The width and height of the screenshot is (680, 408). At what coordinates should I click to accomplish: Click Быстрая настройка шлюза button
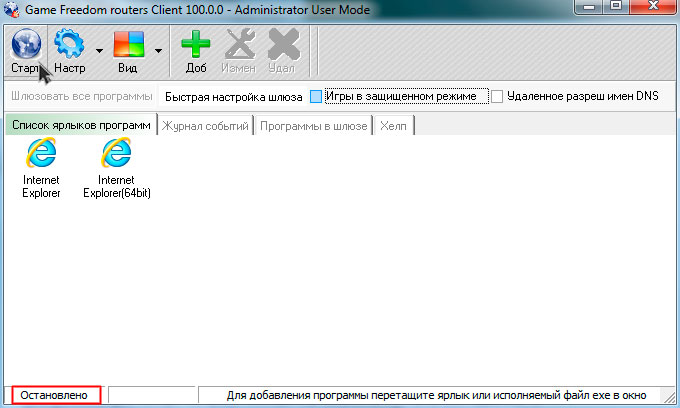(233, 96)
